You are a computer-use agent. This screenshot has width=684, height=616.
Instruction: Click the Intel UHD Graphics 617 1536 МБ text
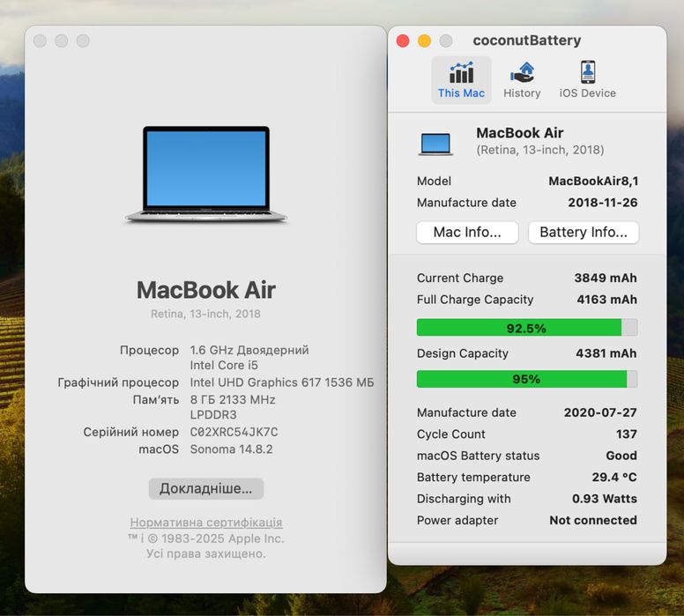click(282, 382)
